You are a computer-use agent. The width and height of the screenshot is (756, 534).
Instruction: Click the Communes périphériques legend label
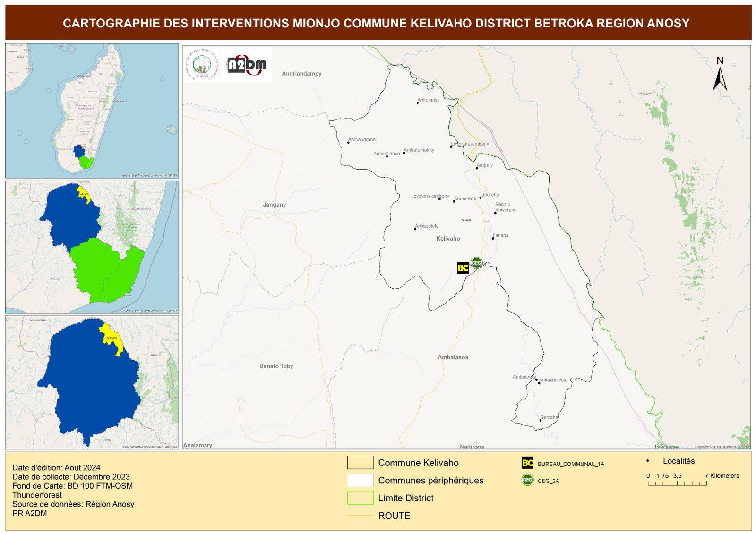point(431,481)
